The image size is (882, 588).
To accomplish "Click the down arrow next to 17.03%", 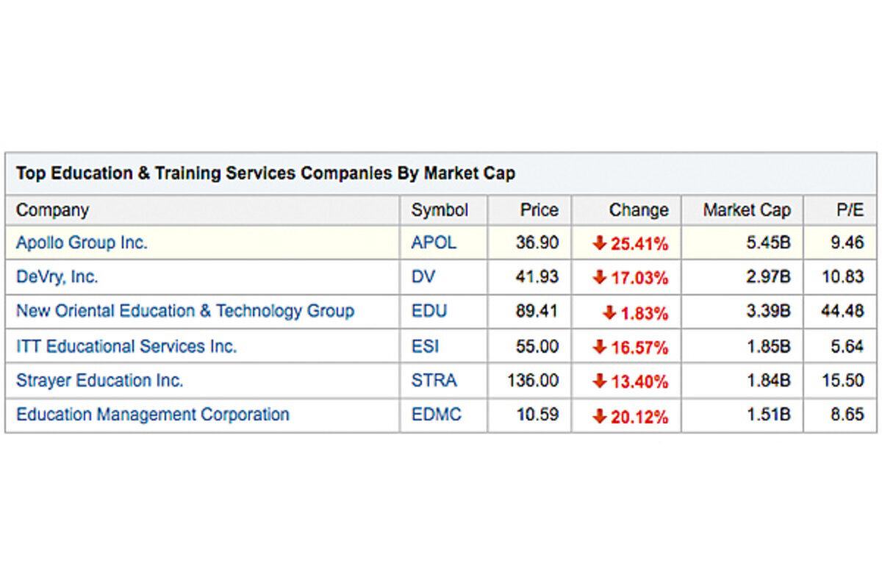I will pyautogui.click(x=600, y=278).
